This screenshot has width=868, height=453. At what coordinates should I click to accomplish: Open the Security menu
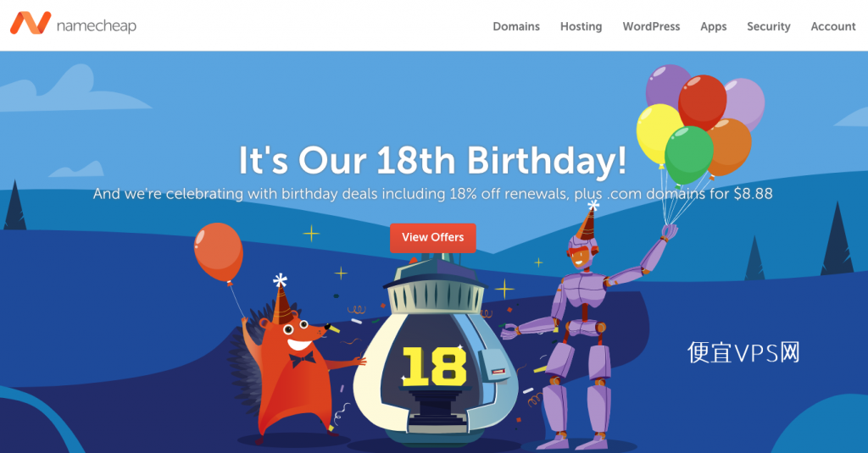tap(768, 26)
